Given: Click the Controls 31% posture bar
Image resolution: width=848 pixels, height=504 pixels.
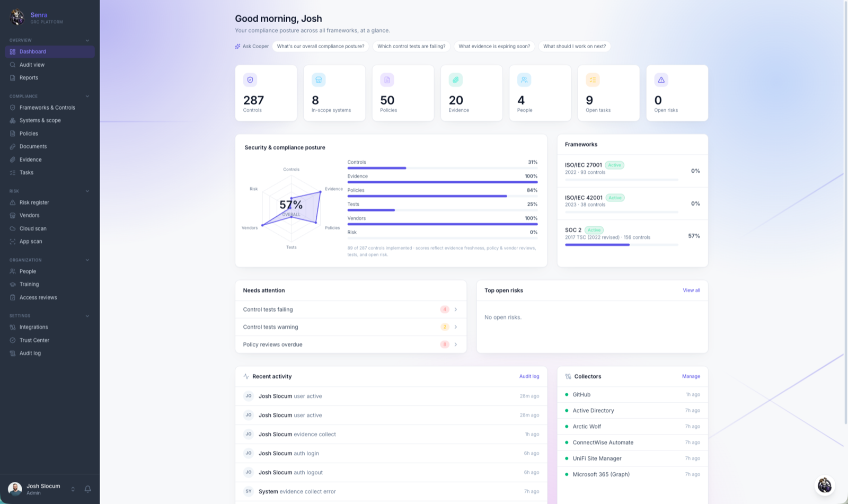Looking at the screenshot, I should (x=443, y=168).
